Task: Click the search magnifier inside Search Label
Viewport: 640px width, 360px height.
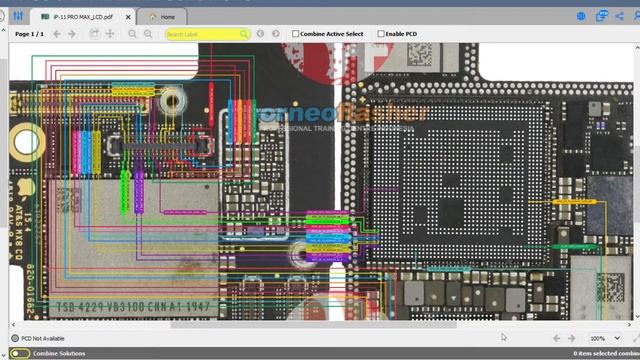Action: tap(244, 34)
